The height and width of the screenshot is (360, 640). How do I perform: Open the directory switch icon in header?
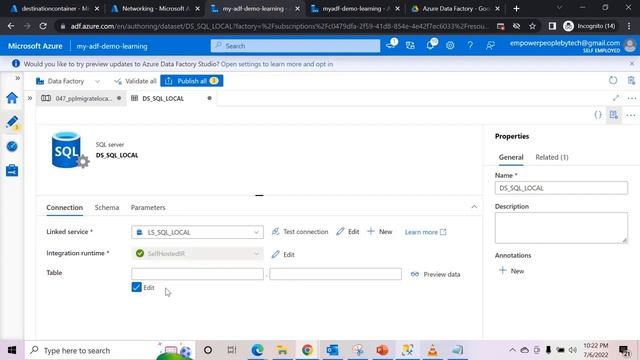pos(410,46)
